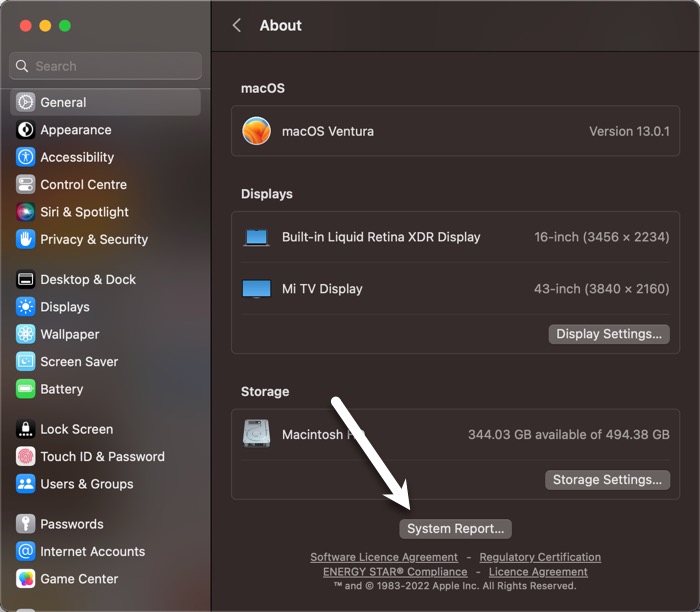Open ENERGY STAR Compliance link
The height and width of the screenshot is (612, 700).
pyautogui.click(x=395, y=572)
